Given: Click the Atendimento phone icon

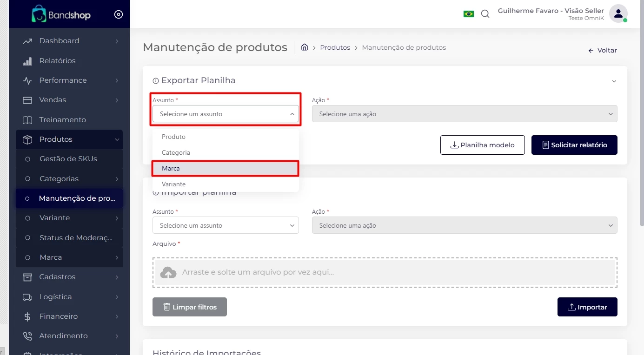Looking at the screenshot, I should (x=27, y=336).
